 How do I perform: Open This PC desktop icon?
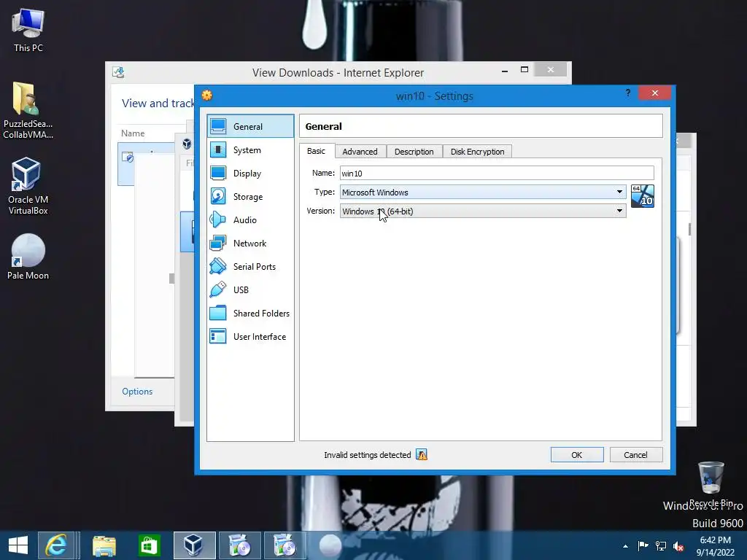pyautogui.click(x=28, y=29)
